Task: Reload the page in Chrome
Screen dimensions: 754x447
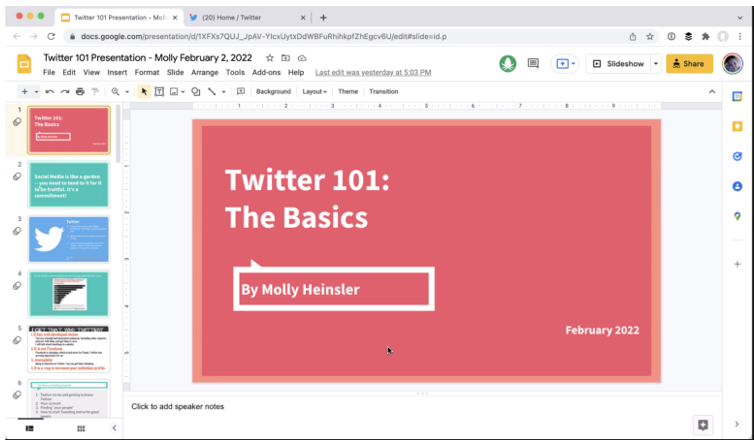Action: point(51,37)
